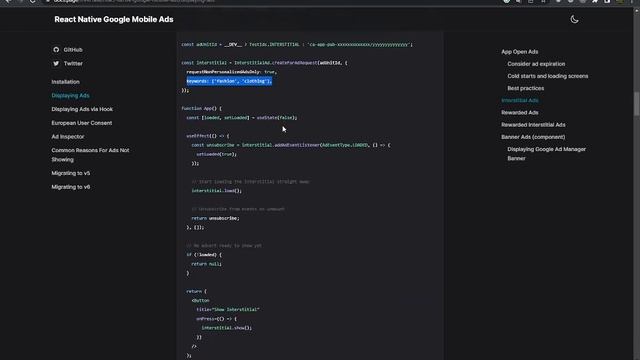Click the 'function App() {' code line

pyautogui.click(x=202, y=108)
